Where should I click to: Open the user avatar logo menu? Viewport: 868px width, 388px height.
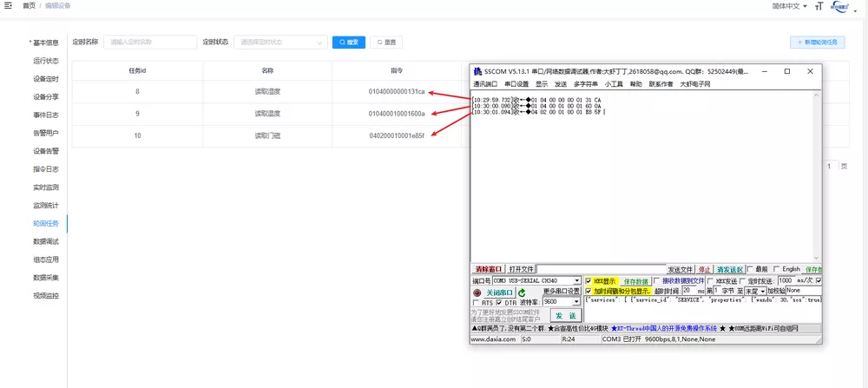coord(838,6)
